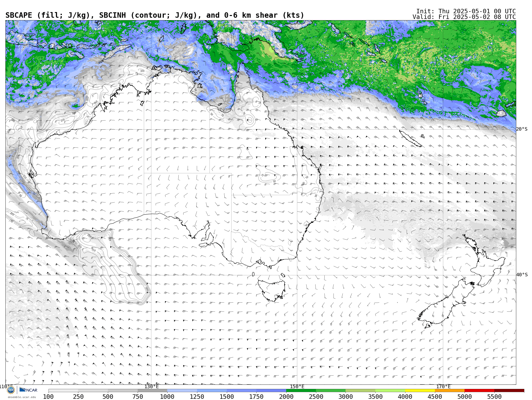Click the colorbar label 1250
The width and height of the screenshot is (532, 400).
(197, 397)
